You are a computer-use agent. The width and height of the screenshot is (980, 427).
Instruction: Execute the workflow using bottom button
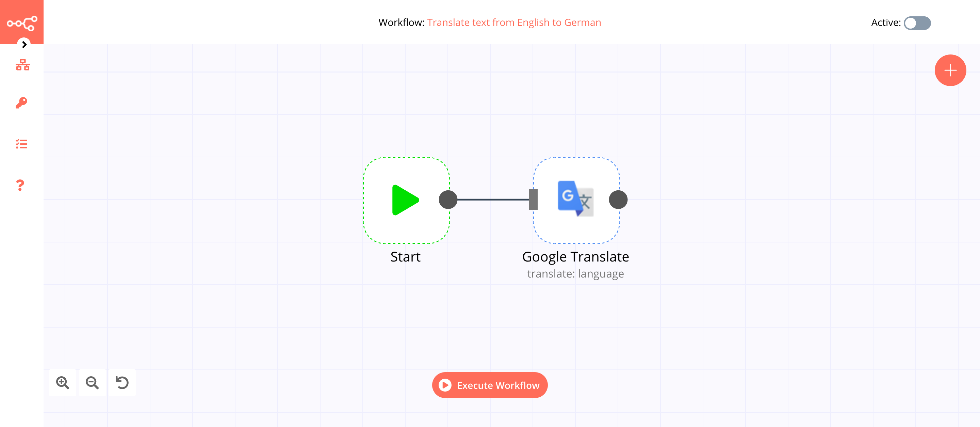[490, 385]
